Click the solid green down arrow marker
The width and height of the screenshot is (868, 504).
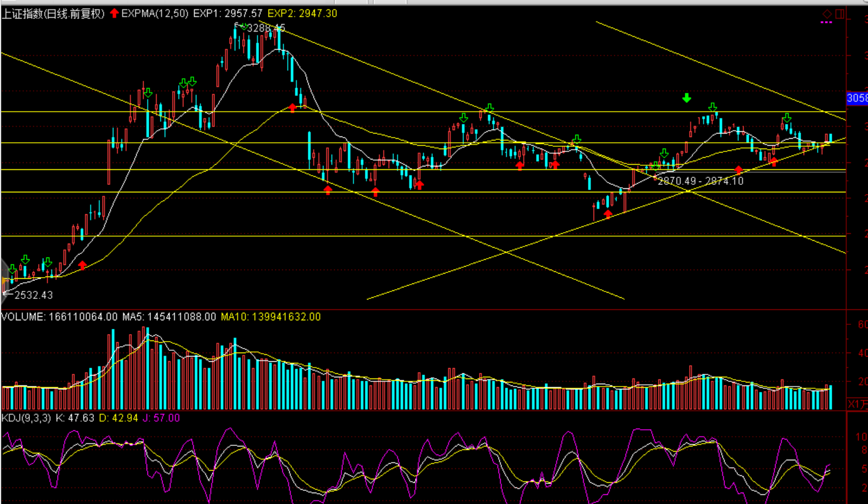click(686, 98)
